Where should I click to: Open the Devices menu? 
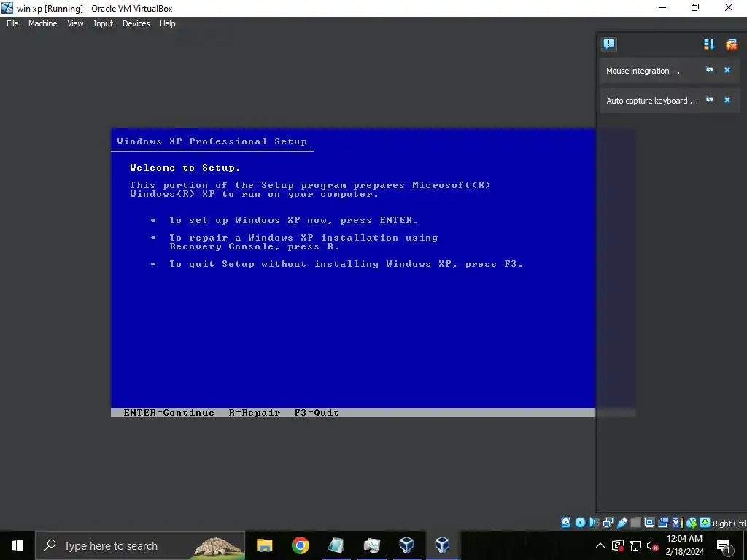tap(136, 23)
